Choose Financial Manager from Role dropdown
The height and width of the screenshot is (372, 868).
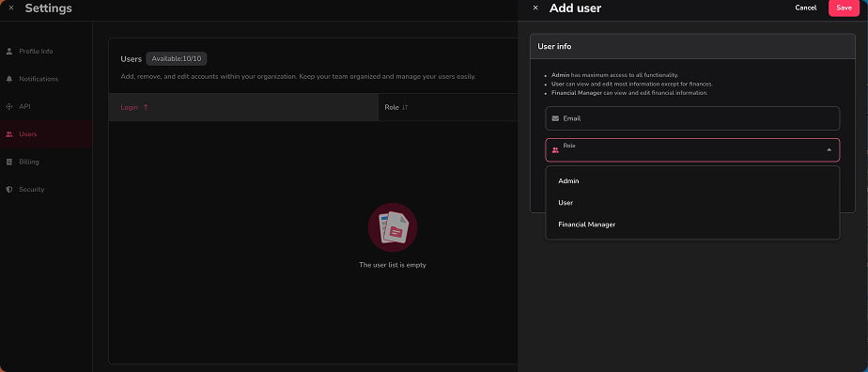pyautogui.click(x=692, y=225)
